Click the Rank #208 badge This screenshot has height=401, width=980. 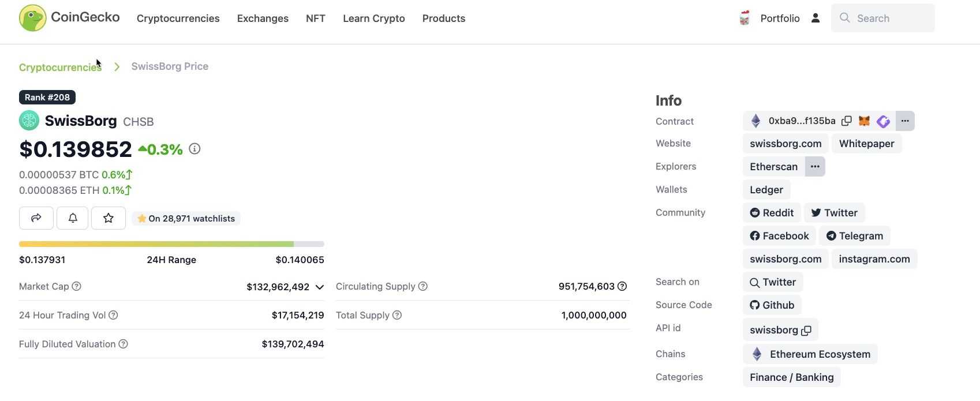pyautogui.click(x=47, y=98)
